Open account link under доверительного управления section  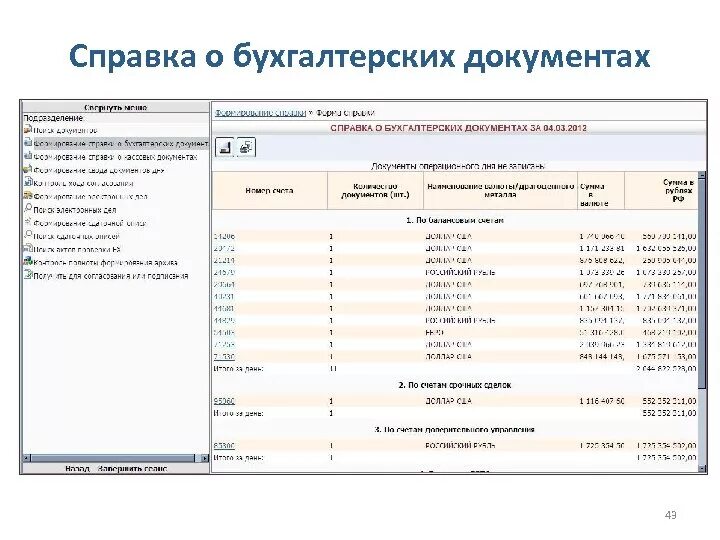[224, 445]
